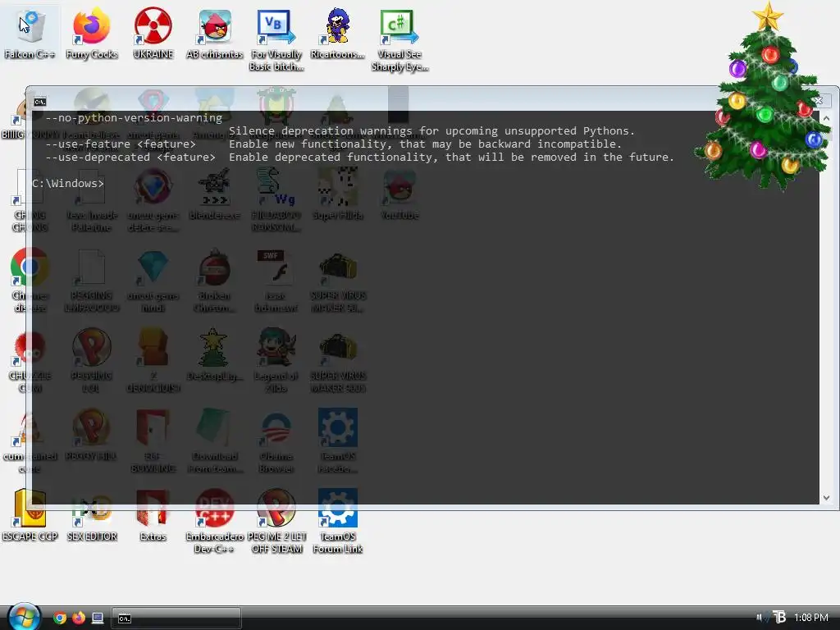Click the 'Enable new functionality' description line
840x630 pixels.
tap(426, 144)
